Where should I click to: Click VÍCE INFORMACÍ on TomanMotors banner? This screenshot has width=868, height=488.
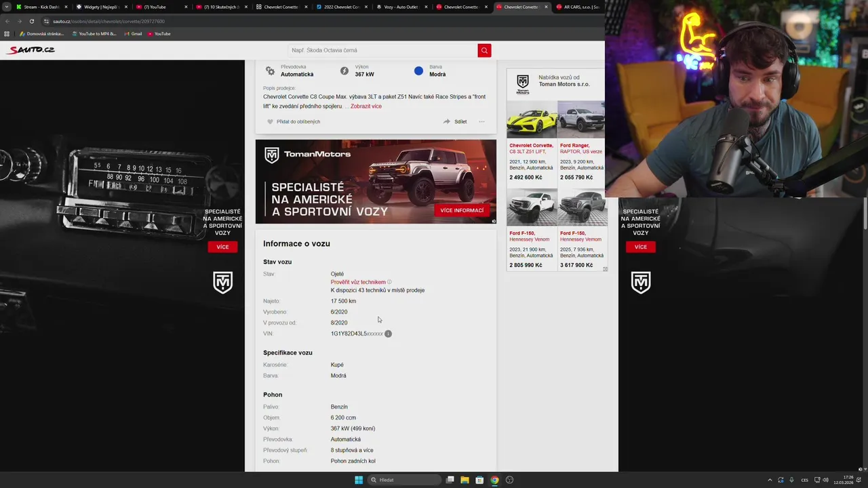[462, 210]
